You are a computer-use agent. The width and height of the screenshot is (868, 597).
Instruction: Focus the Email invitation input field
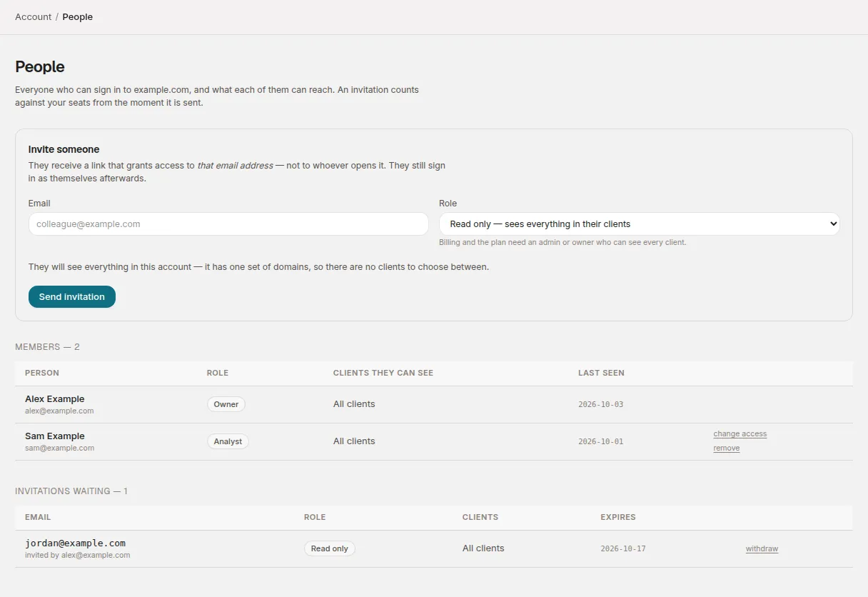pos(228,224)
